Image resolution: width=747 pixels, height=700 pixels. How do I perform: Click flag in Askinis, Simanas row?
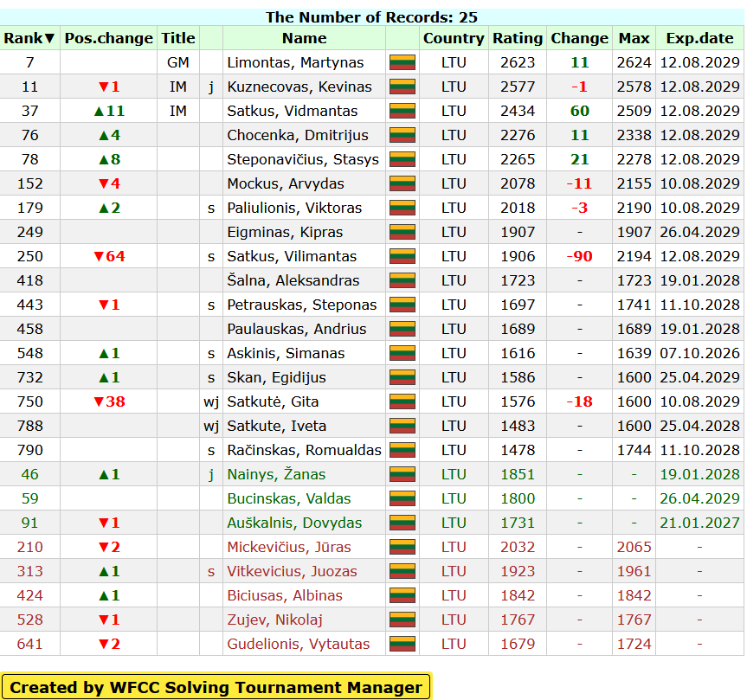pos(402,353)
